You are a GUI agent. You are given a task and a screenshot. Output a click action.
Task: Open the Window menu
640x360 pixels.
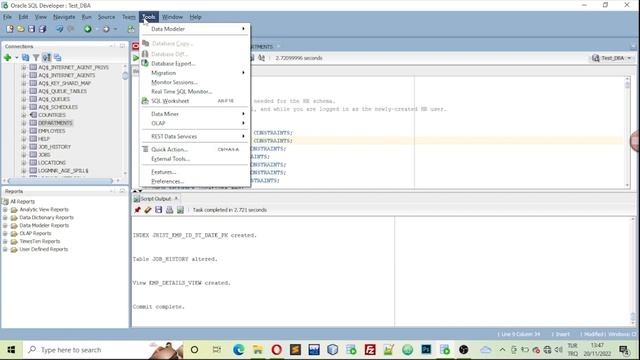click(172, 17)
